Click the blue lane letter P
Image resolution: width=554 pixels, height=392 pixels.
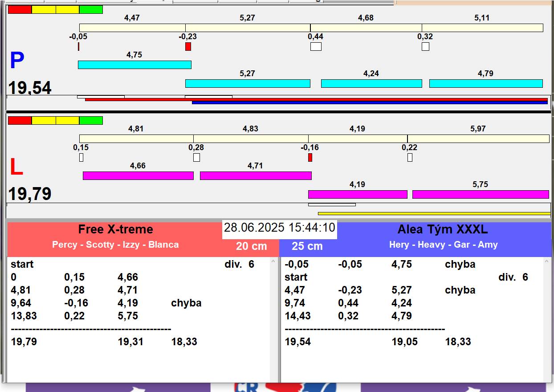[17, 61]
